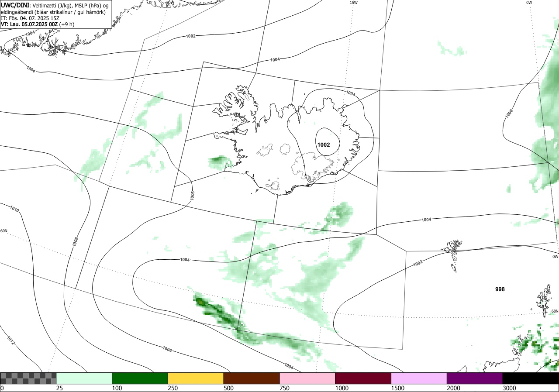Click the 15W longitude label
The height and width of the screenshot is (392, 559).
click(x=354, y=3)
